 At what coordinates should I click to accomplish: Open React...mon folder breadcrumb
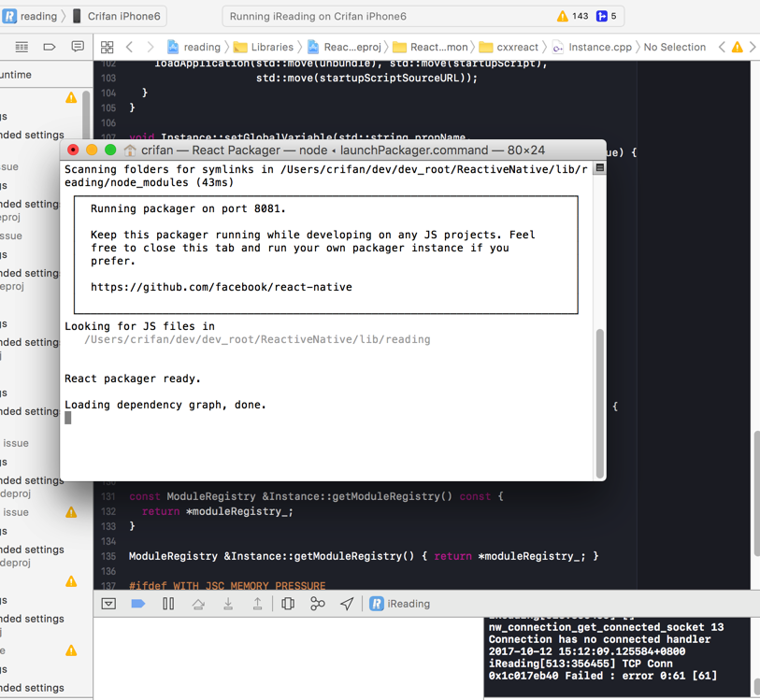(x=430, y=47)
